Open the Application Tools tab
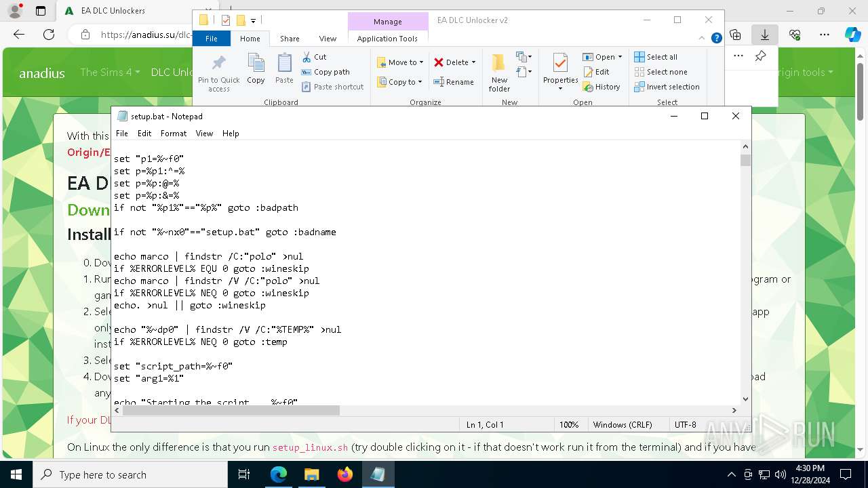 click(x=387, y=39)
